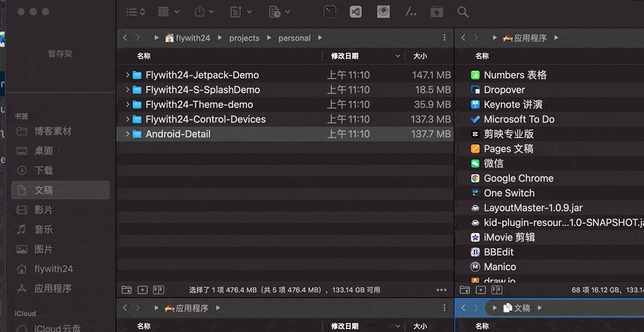Expand the recent documents dropdown arrow
Screen dimensions: 644x332
click(288, 12)
